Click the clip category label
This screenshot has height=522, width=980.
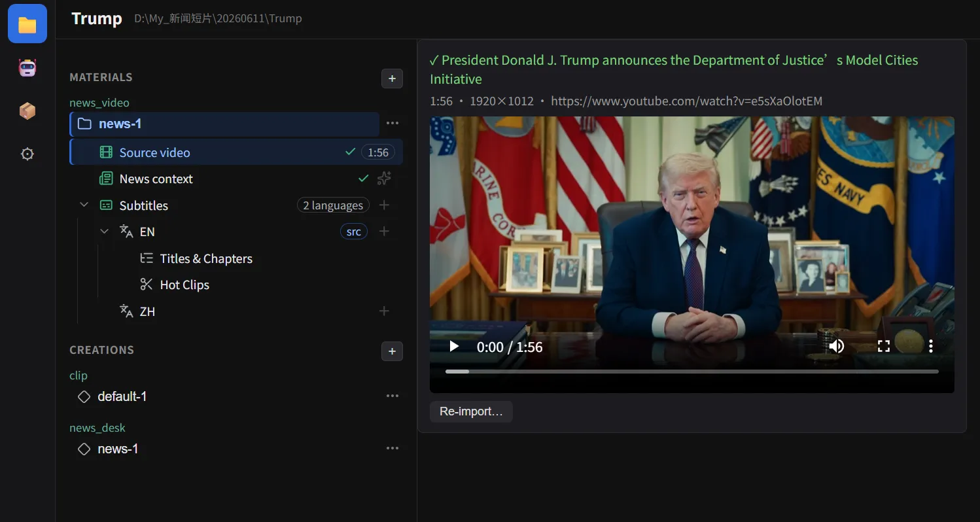tap(79, 375)
